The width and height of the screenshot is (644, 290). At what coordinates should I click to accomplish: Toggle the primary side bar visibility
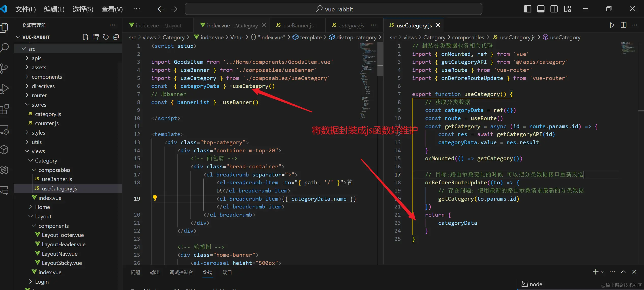pos(527,9)
